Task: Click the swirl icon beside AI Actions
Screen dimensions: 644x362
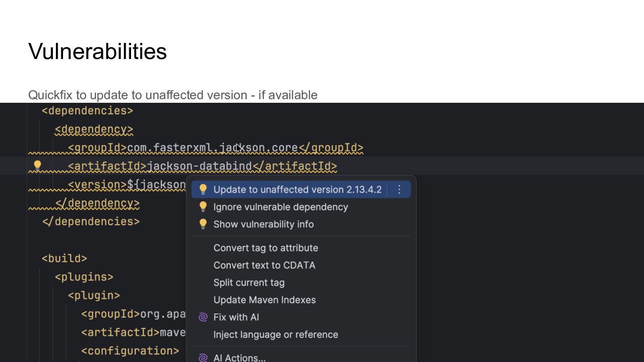Action: tap(203, 358)
